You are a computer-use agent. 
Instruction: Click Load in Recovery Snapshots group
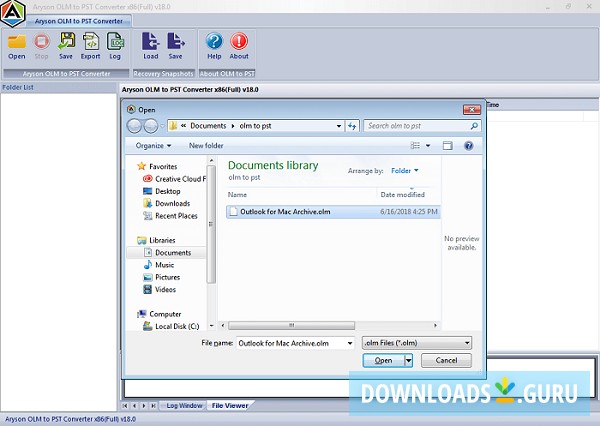pos(151,41)
